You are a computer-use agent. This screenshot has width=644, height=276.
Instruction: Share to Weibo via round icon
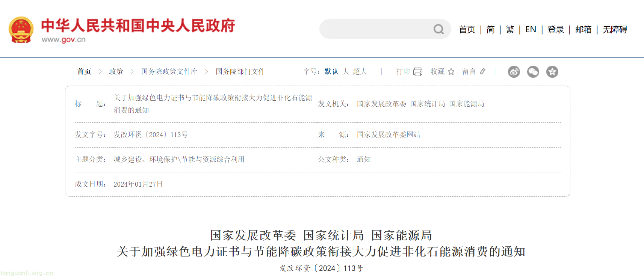point(514,72)
